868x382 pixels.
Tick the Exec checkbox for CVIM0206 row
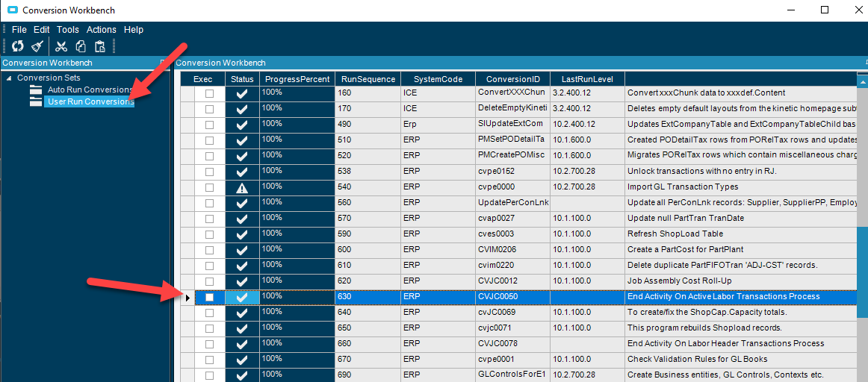209,251
